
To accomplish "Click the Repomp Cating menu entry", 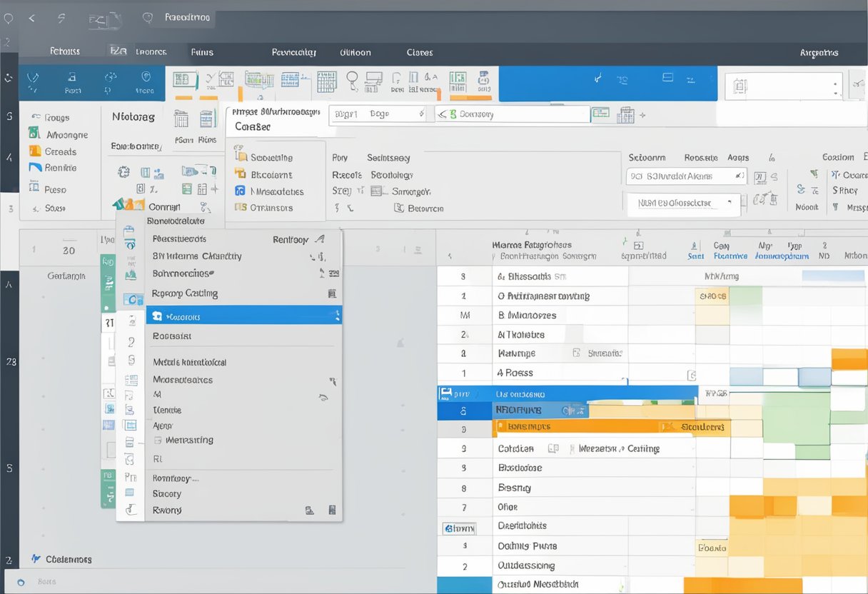I will (185, 293).
